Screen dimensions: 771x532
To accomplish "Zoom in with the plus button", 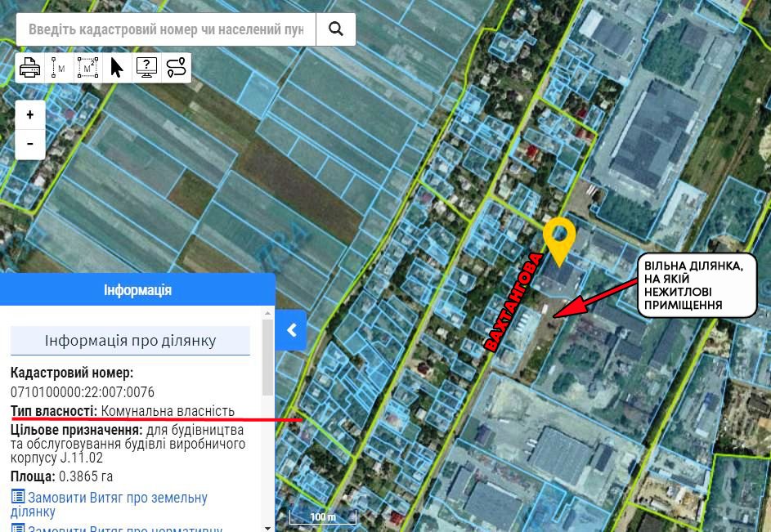I will (30, 115).
